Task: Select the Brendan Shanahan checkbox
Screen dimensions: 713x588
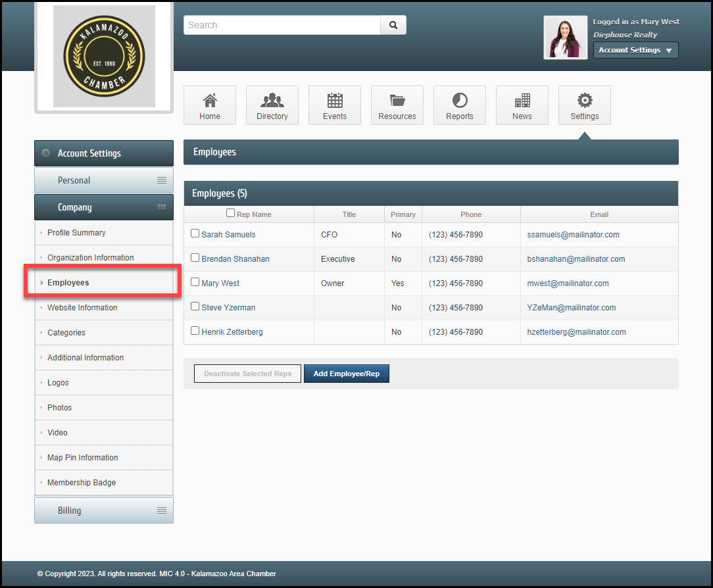Action: point(195,258)
